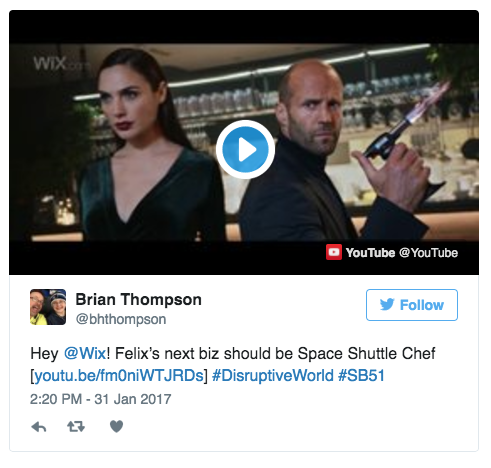Open the @bhthompson handle link
Screen dimensions: 491x468
point(121,319)
